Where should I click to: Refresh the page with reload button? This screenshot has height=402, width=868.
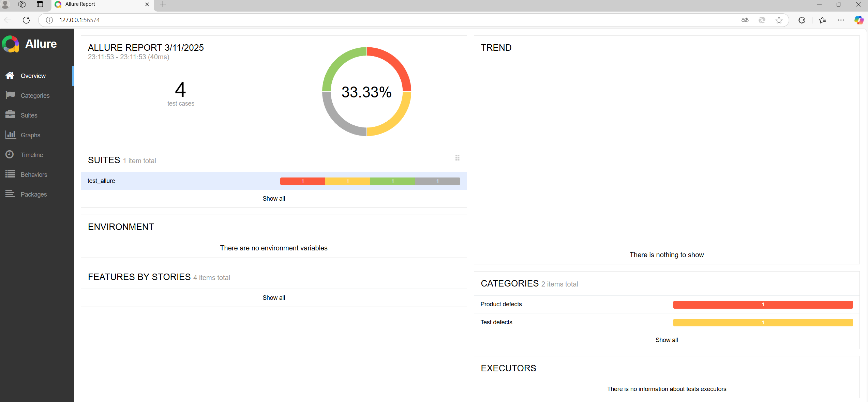click(26, 20)
